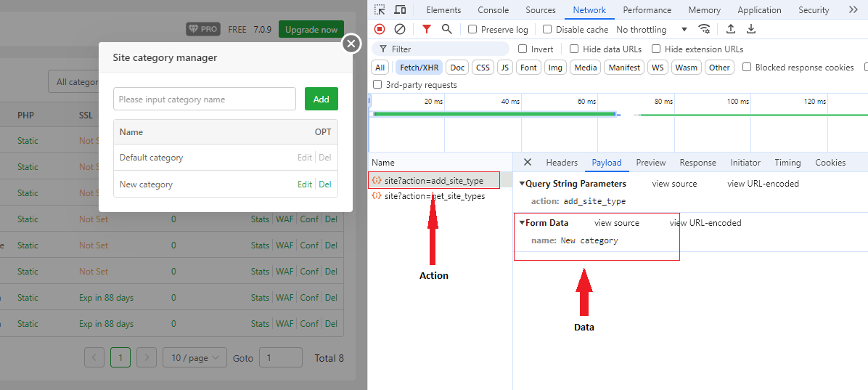Check Blocked response cookies
The width and height of the screenshot is (868, 390).
click(747, 68)
